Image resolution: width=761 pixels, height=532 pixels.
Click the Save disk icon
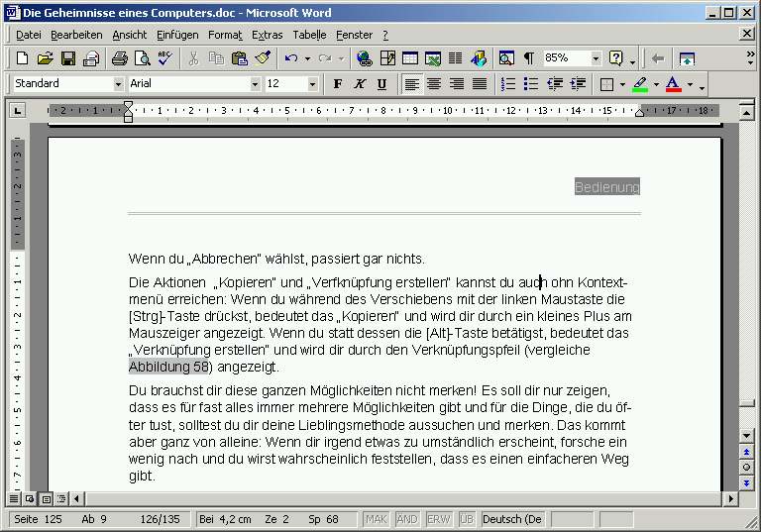click(68, 58)
